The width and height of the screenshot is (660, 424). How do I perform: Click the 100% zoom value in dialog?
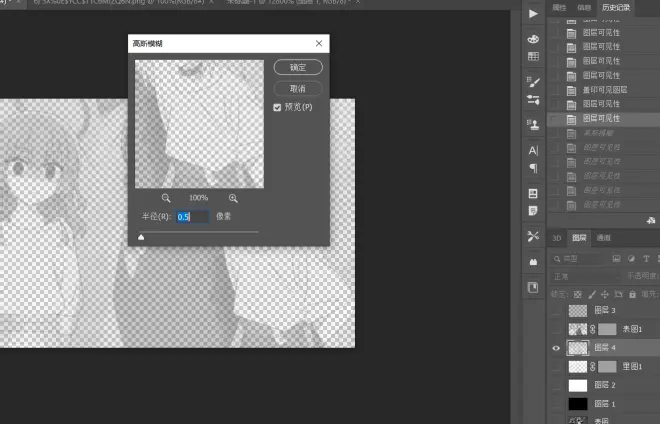click(x=199, y=198)
